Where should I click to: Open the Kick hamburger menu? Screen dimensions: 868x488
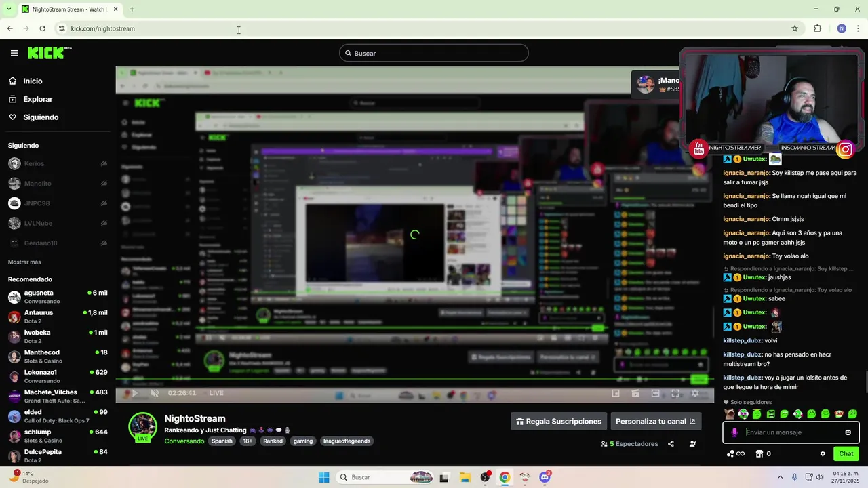pos(14,53)
